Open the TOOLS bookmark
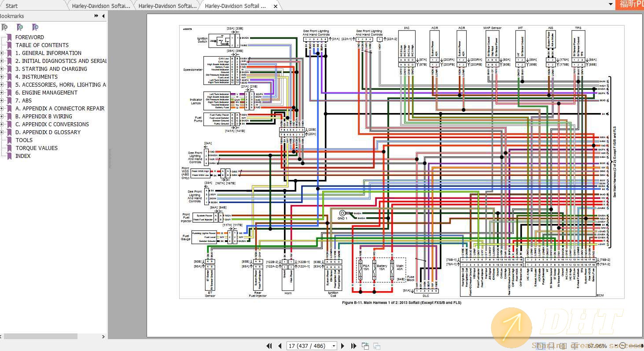The width and height of the screenshot is (644, 351). 24,140
